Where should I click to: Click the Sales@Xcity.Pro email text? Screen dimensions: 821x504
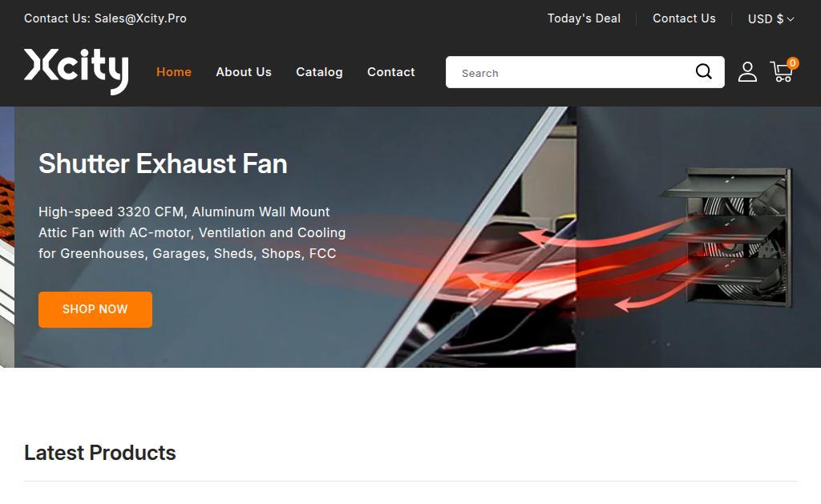click(140, 18)
